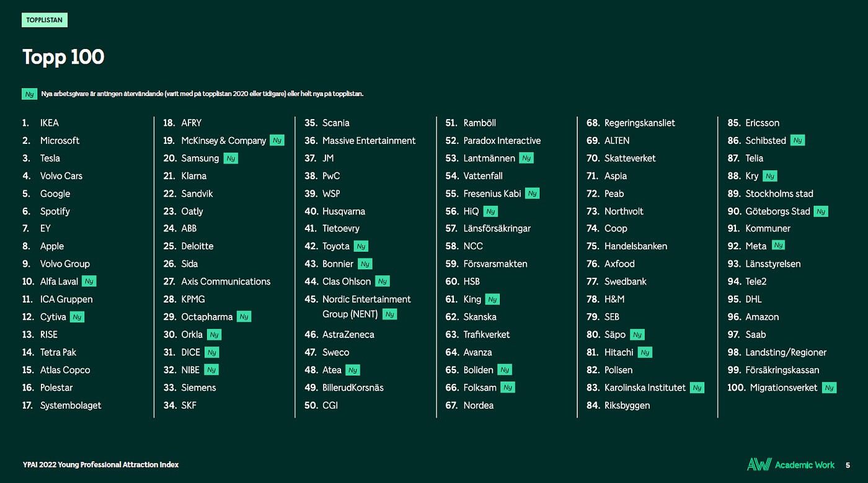Click the Ny badge next to Karolinska Institutet
The width and height of the screenshot is (868, 483).
click(x=697, y=388)
